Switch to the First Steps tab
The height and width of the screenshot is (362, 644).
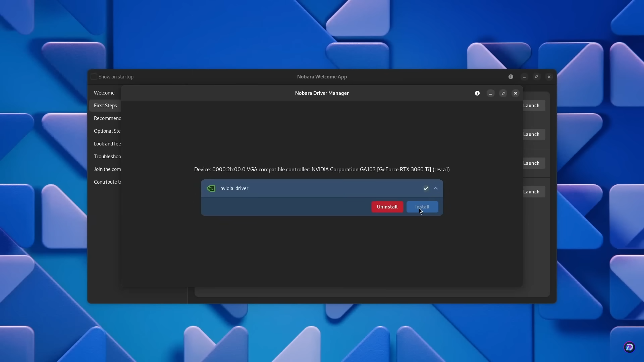(x=105, y=105)
